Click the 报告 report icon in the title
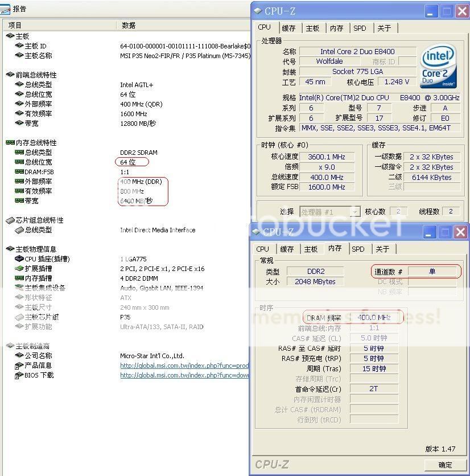 pyautogui.click(x=5, y=9)
